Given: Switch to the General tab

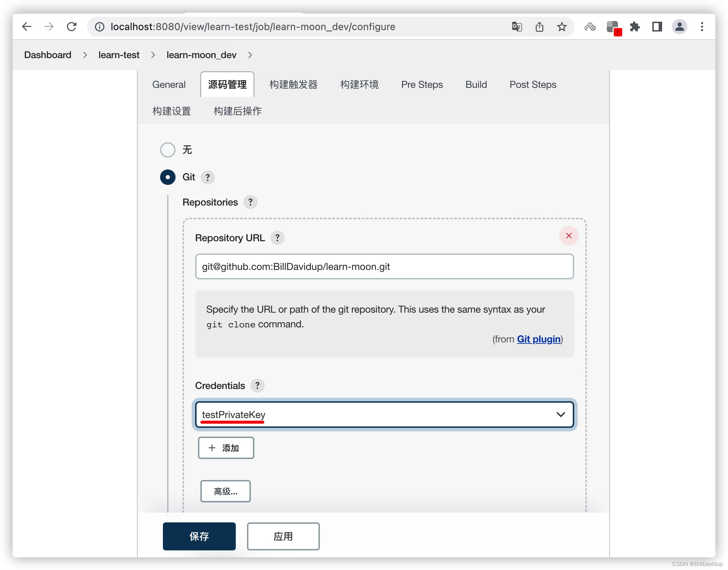Looking at the screenshot, I should pyautogui.click(x=169, y=85).
